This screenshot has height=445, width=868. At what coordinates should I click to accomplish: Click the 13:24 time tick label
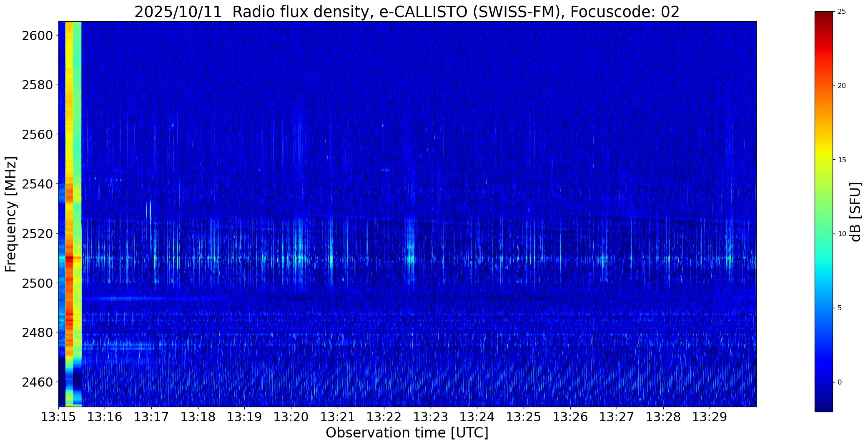pyautogui.click(x=477, y=417)
